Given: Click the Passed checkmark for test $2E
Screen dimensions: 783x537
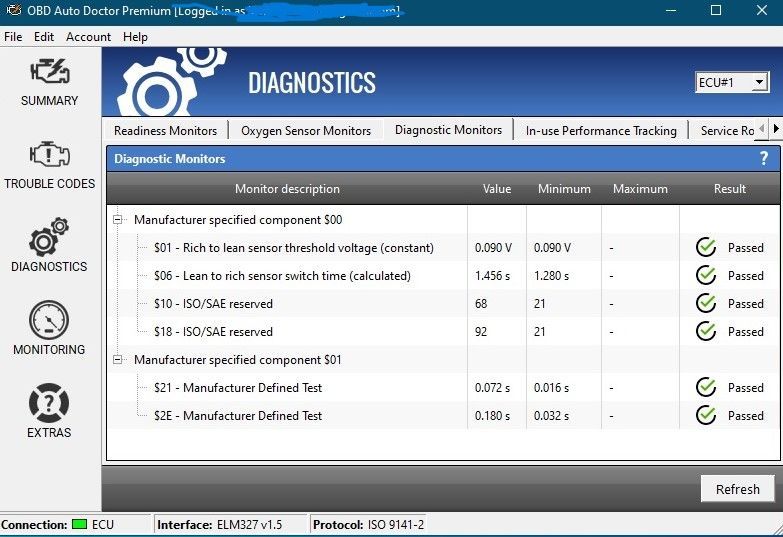Looking at the screenshot, I should [706, 415].
